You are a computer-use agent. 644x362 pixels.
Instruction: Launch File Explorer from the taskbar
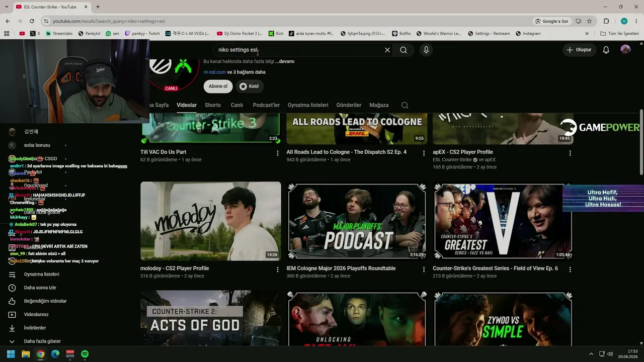pos(26,354)
